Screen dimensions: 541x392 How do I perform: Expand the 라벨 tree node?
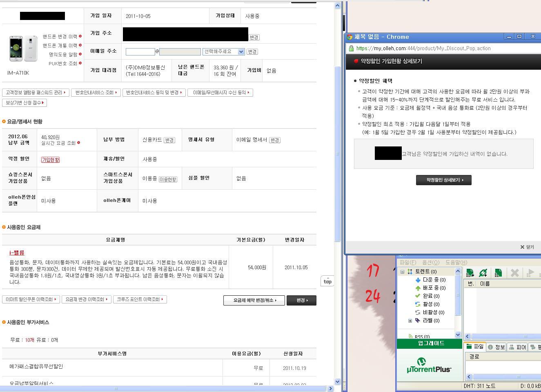pos(410,321)
